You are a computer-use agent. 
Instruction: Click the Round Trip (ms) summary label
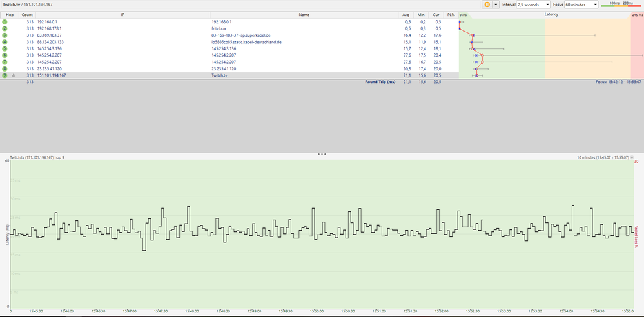click(380, 82)
